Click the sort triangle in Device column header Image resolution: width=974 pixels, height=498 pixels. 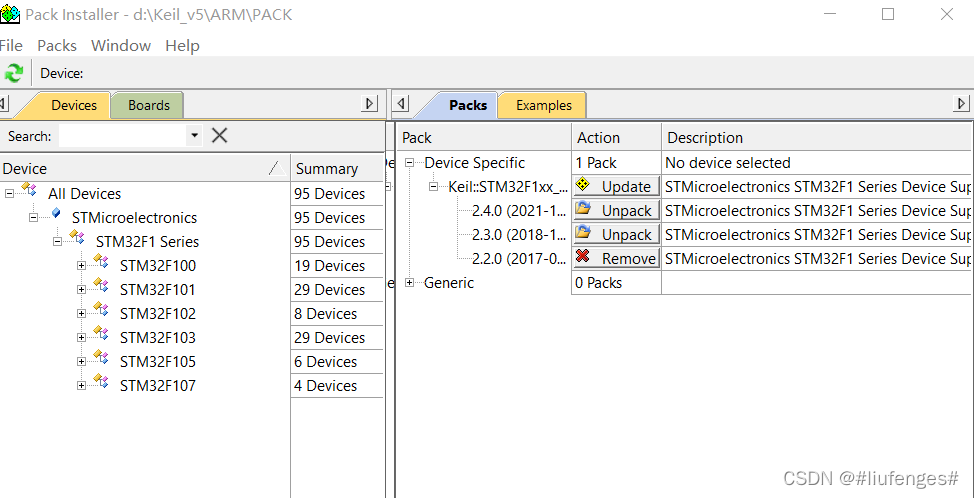click(x=278, y=168)
